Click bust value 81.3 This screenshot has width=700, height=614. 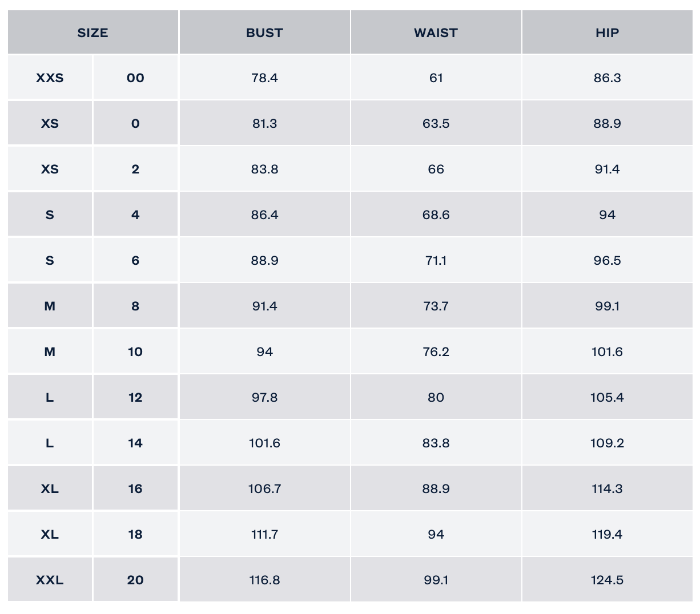(264, 123)
